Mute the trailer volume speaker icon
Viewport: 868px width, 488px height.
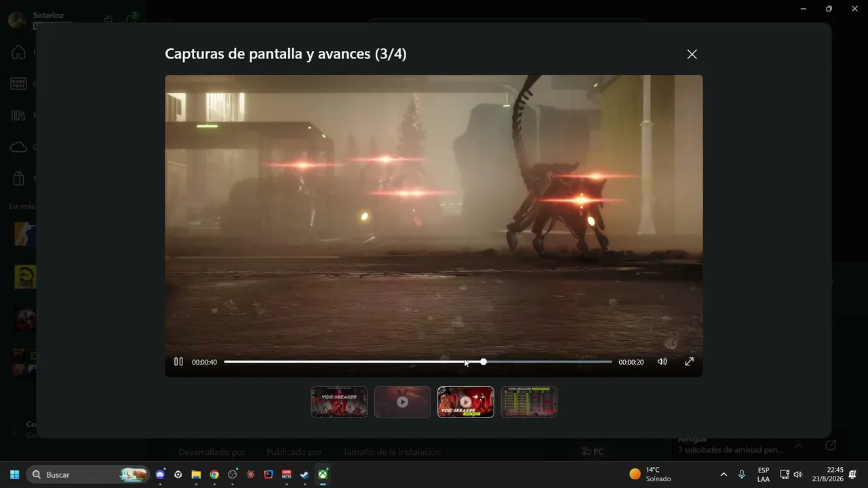tap(663, 362)
